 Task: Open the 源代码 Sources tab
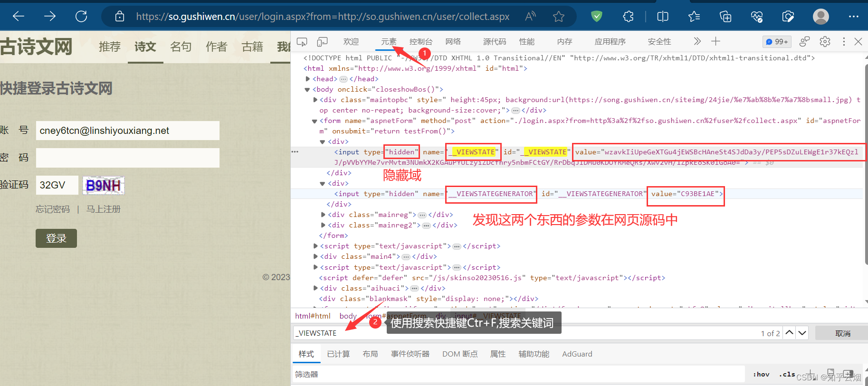point(495,42)
